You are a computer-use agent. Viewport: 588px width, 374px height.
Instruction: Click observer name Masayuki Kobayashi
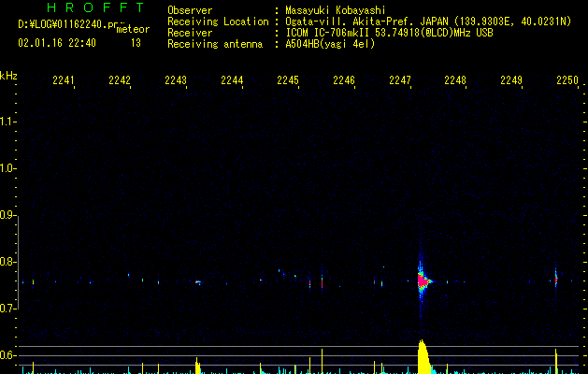pyautogui.click(x=336, y=10)
